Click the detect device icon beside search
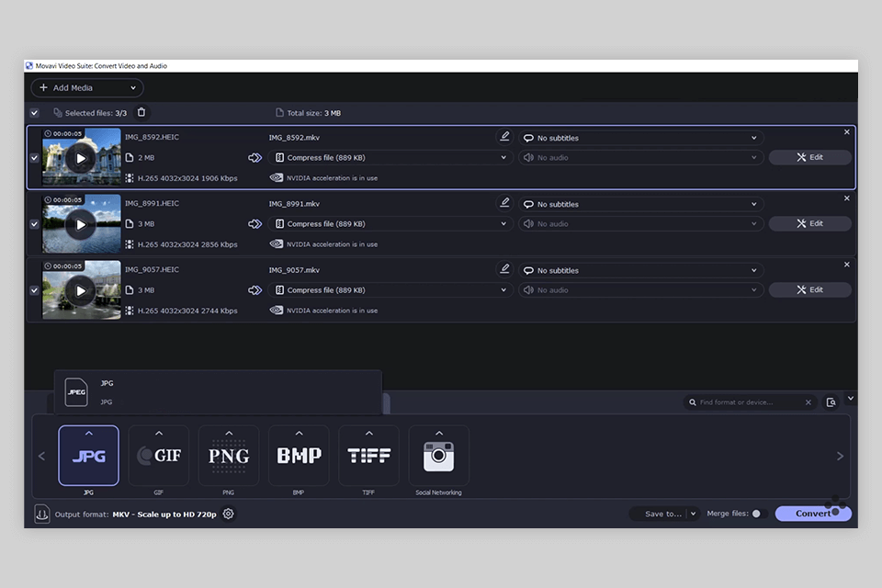Screen dimensions: 882x588 click(831, 402)
